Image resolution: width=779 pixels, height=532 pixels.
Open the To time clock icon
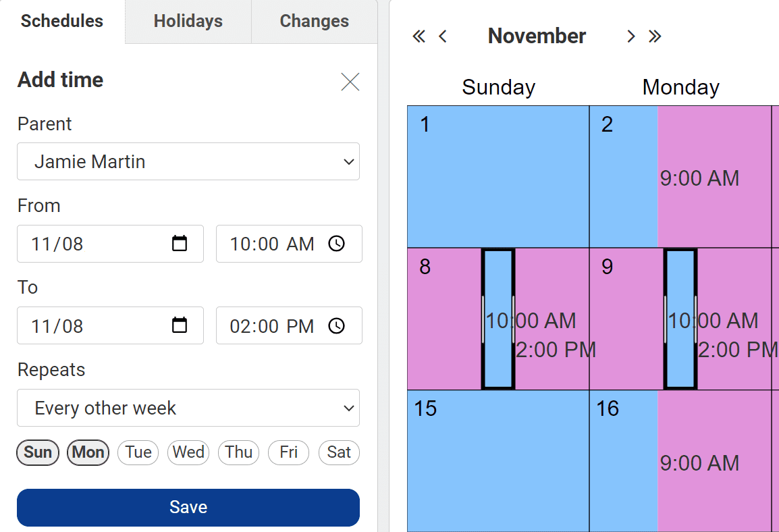336,325
